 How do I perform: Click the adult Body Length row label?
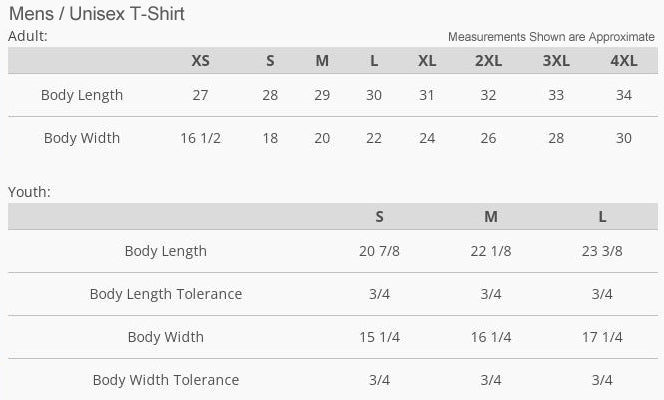[x=82, y=95]
